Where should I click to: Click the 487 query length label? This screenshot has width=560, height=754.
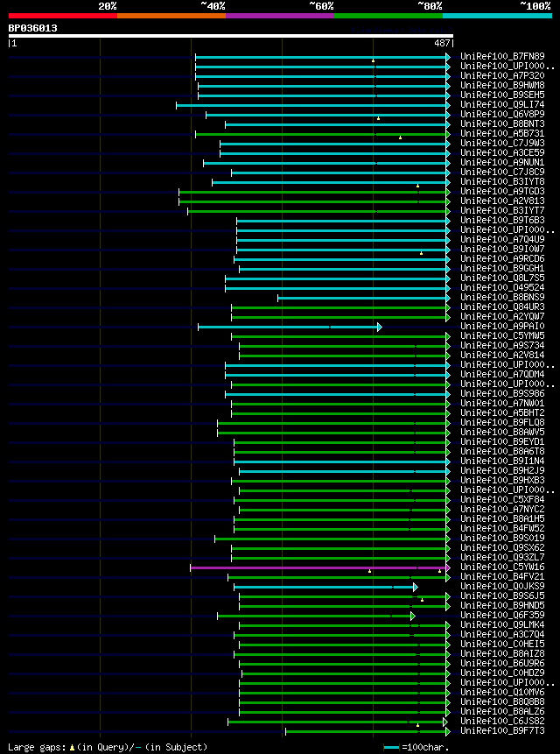443,43
